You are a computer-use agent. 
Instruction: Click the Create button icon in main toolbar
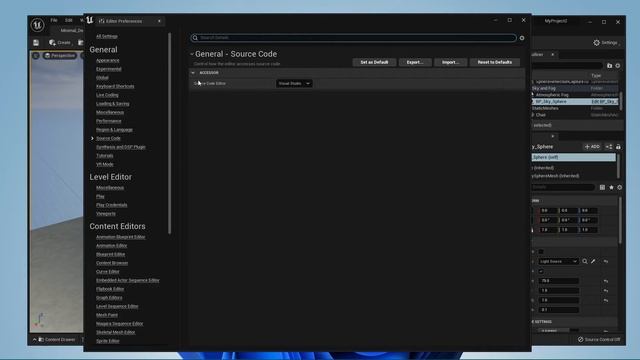click(x=52, y=42)
